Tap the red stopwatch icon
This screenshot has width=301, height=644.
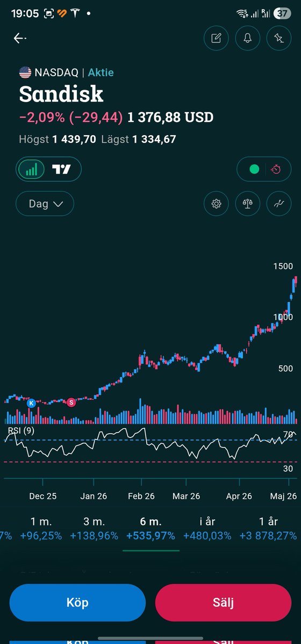point(276,170)
